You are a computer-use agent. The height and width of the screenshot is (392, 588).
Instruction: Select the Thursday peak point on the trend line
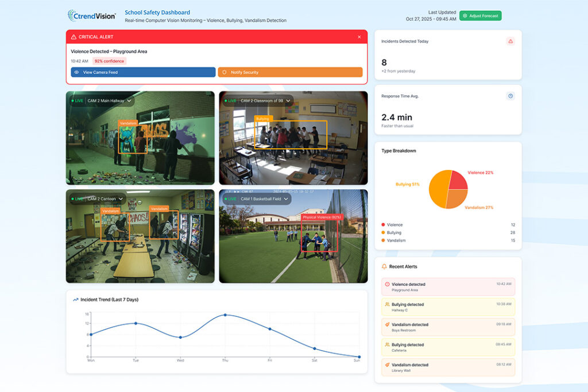pyautogui.click(x=225, y=315)
